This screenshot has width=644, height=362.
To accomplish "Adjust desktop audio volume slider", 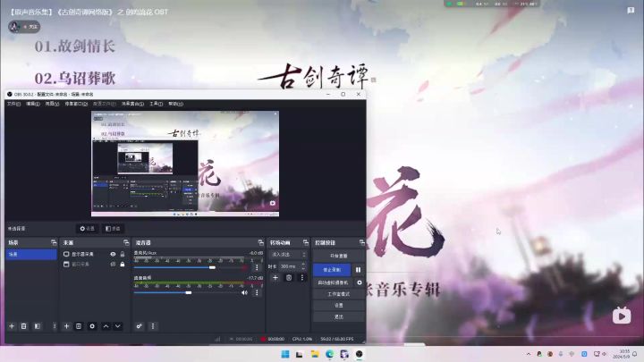I will click(x=187, y=292).
